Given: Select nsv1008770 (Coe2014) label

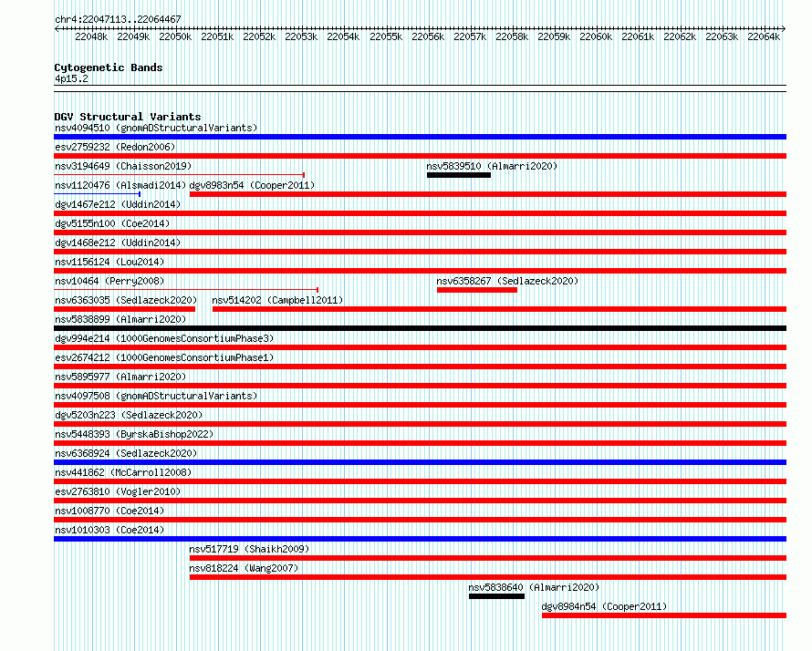Looking at the screenshot, I should (109, 511).
